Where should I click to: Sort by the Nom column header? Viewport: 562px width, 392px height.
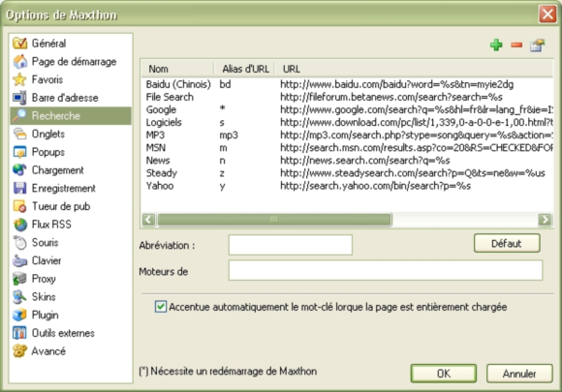(177, 69)
